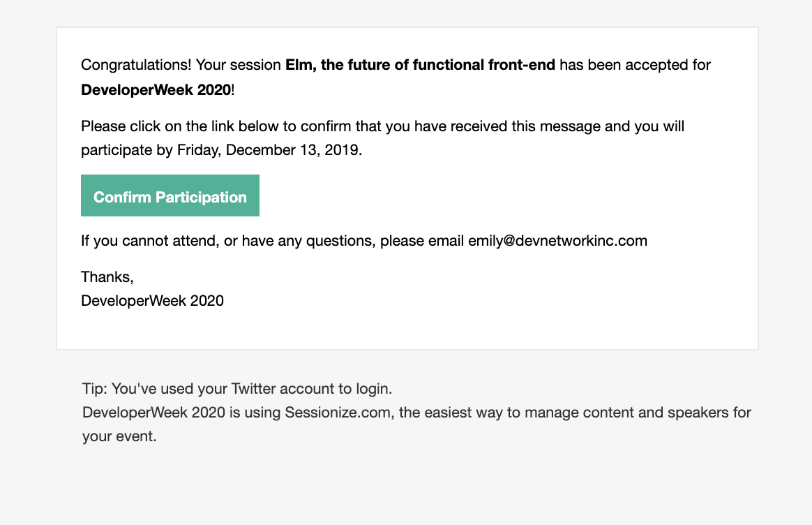Viewport: 812px width, 525px height.
Task: Click the text If you cannot attend
Action: [150, 241]
